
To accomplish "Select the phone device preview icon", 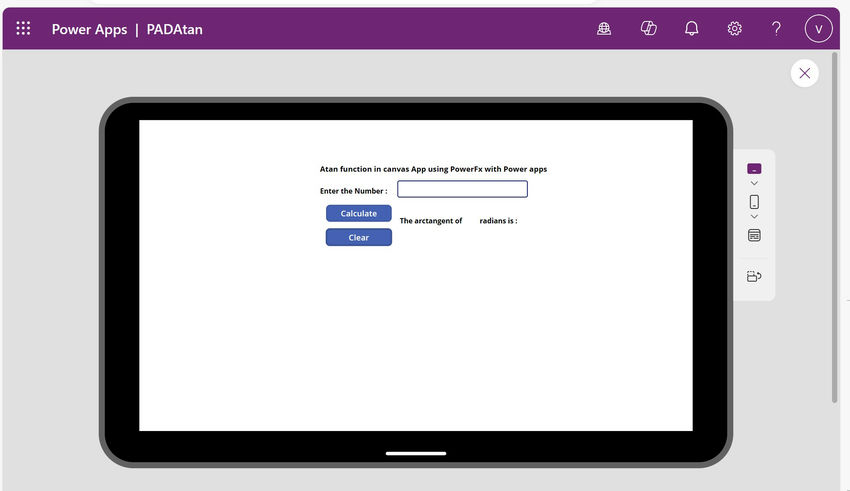I will tap(754, 202).
